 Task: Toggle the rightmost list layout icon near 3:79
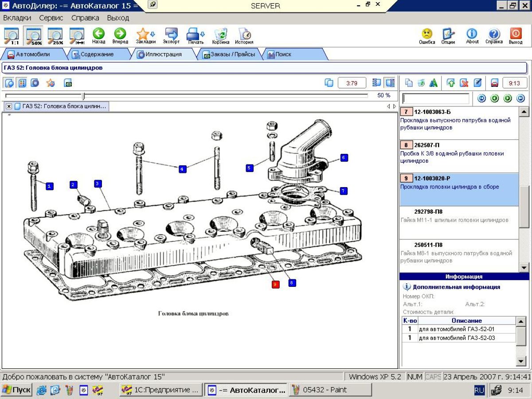pyautogui.click(x=390, y=83)
